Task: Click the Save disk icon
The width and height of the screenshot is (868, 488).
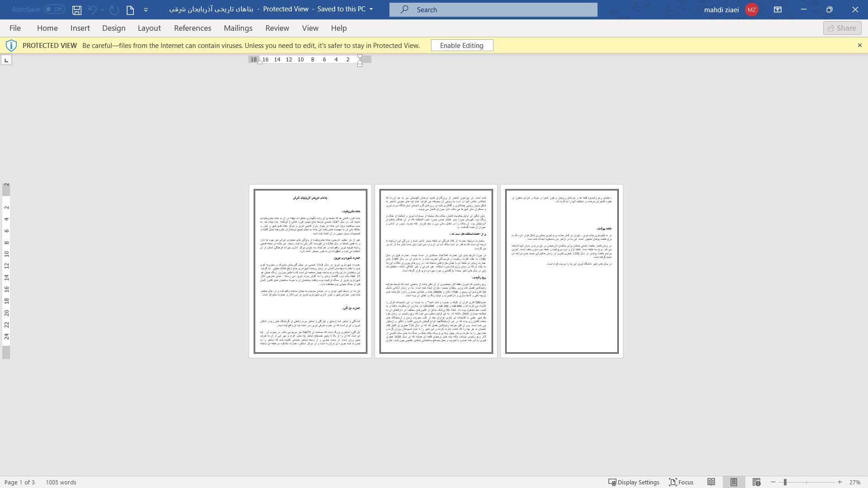Action: pyautogui.click(x=77, y=9)
